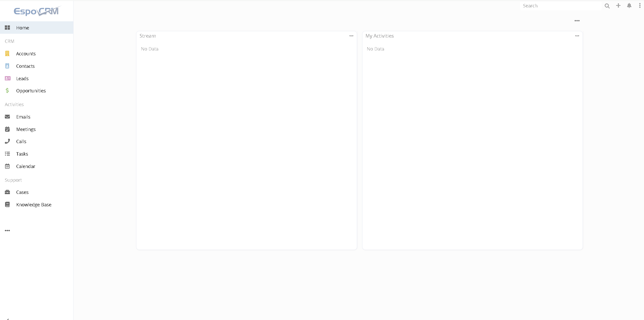Open the Calendar page
The height and width of the screenshot is (320, 644).
[26, 166]
